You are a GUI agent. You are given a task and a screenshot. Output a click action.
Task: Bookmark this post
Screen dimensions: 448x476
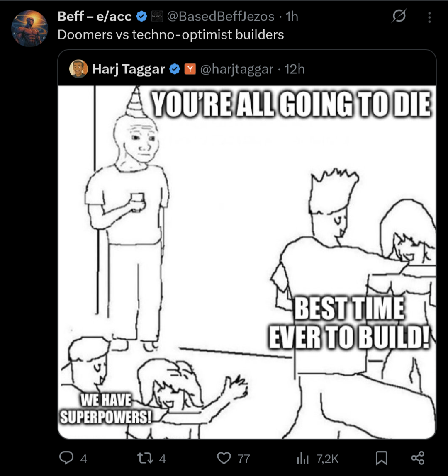(382, 458)
